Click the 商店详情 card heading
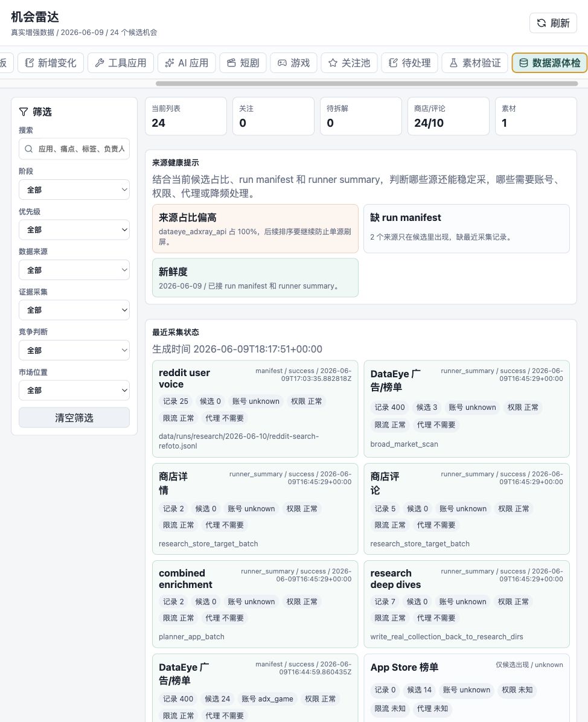The width and height of the screenshot is (588, 722). tap(173, 484)
